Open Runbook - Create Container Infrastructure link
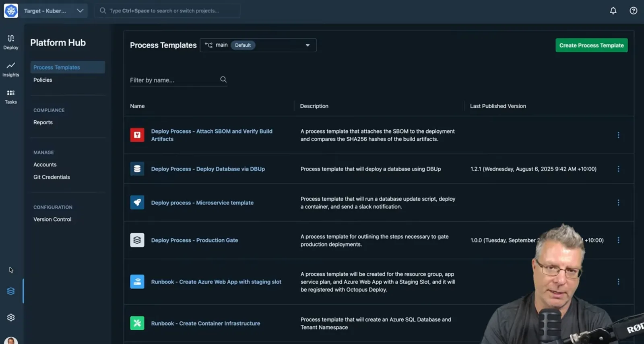This screenshot has width=644, height=344. click(205, 323)
